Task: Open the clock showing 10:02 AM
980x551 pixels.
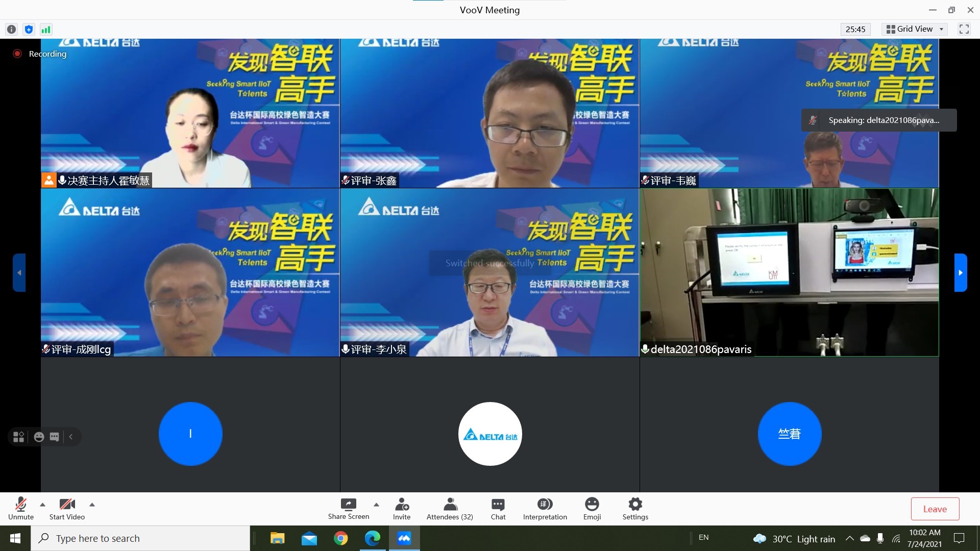Action: [x=924, y=538]
